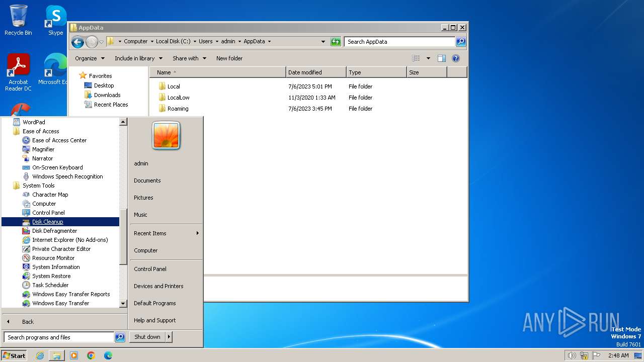Viewport: 644px width, 362px height.
Task: Open Include in library dropdown
Action: [138, 58]
